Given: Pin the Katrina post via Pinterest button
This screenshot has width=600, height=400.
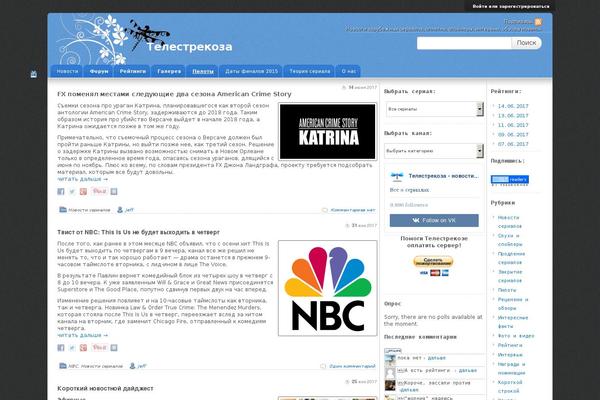Looking at the screenshot, I should (x=98, y=191).
